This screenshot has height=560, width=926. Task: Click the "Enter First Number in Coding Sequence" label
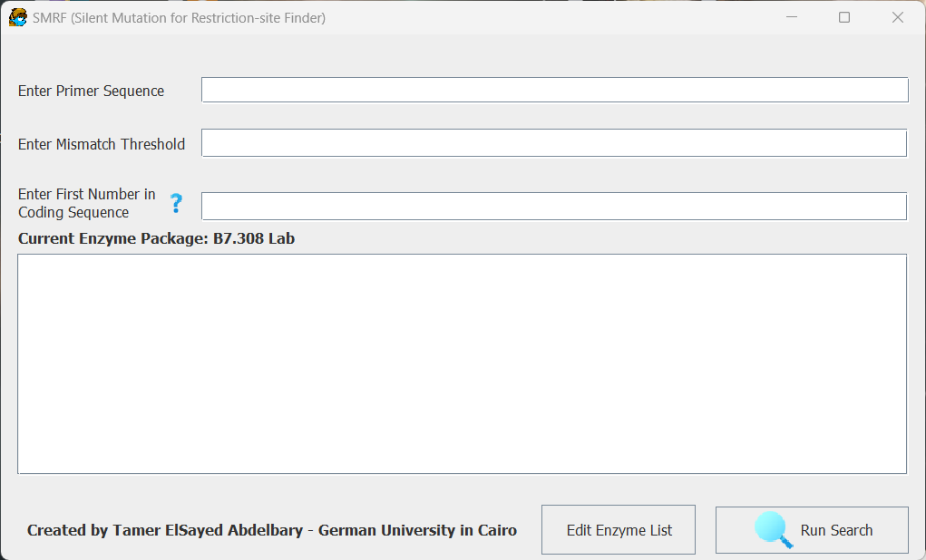pos(86,203)
